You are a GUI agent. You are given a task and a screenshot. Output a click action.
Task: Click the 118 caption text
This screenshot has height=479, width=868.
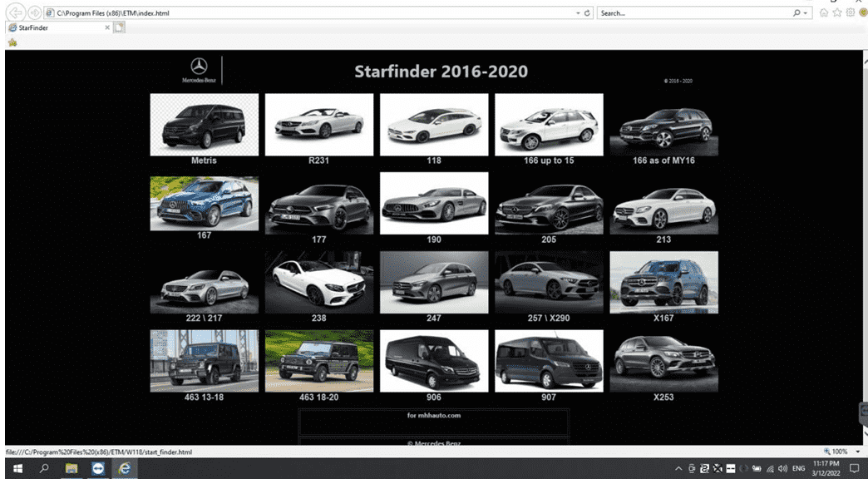coord(434,160)
